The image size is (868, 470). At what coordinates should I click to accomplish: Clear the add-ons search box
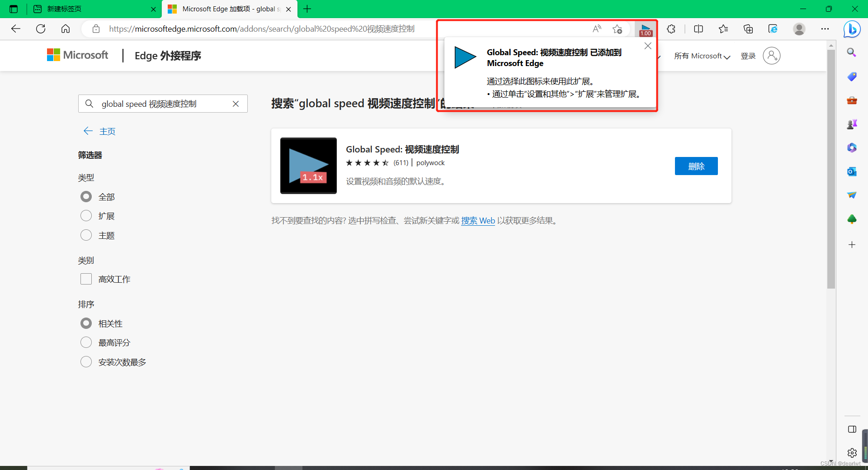coord(236,104)
